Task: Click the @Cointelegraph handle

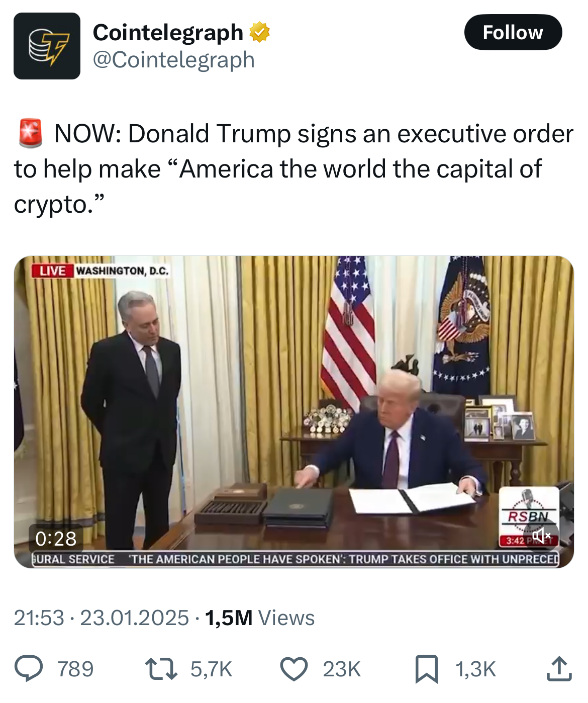Action: pos(174,60)
